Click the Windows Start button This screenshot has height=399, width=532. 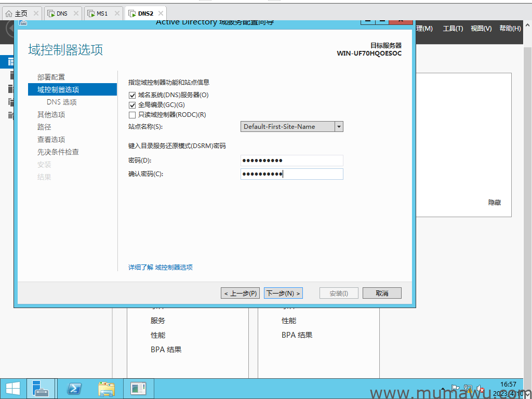click(x=13, y=389)
